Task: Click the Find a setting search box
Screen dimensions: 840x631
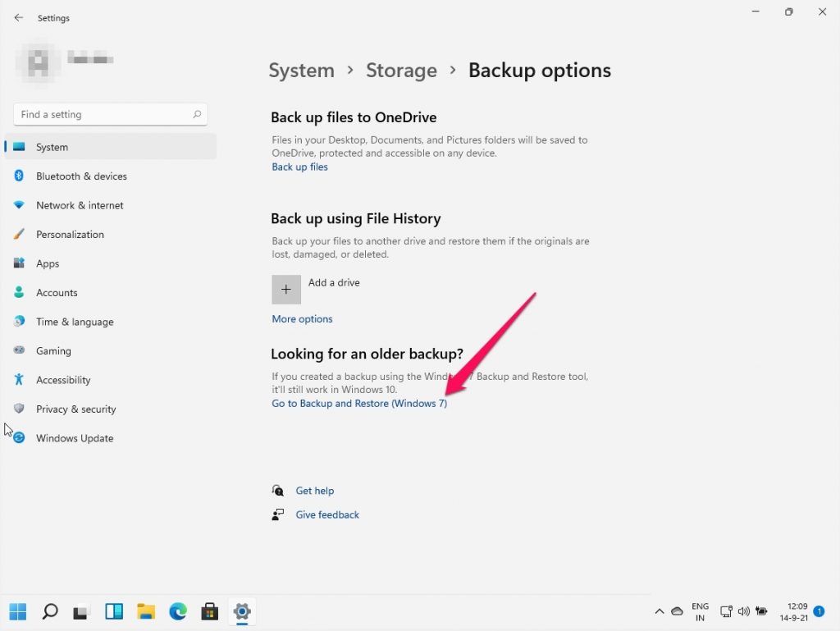Action: [109, 114]
